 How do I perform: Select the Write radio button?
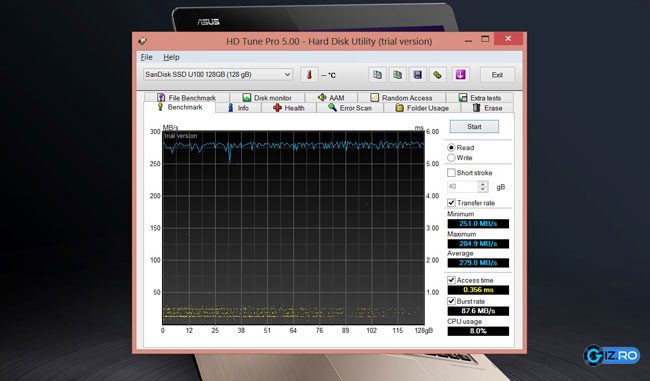point(451,158)
